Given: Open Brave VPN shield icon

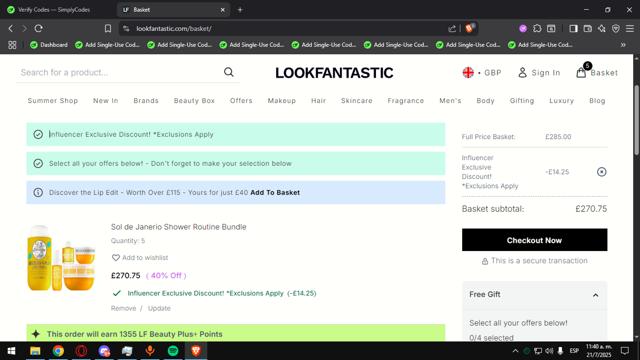Looking at the screenshot, I should coord(616,28).
